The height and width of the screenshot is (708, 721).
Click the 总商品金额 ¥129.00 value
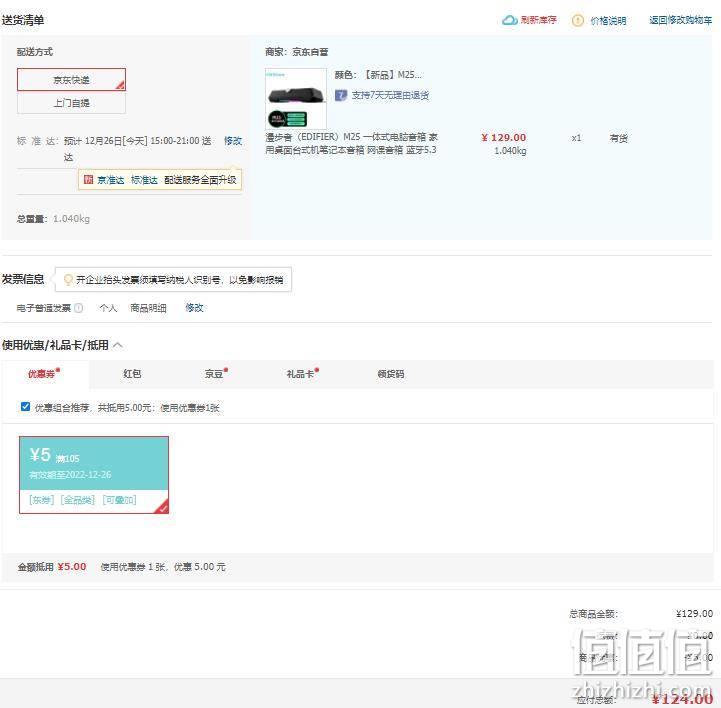tap(694, 614)
